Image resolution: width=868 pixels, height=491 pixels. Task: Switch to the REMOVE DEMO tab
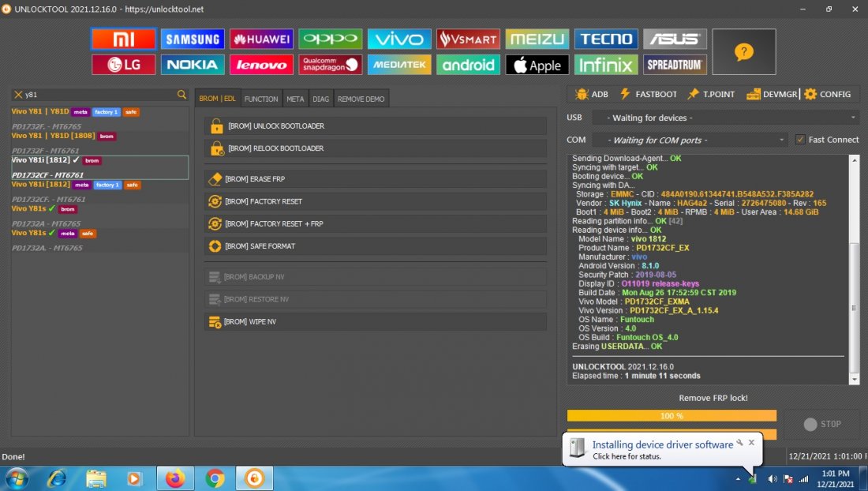point(361,99)
